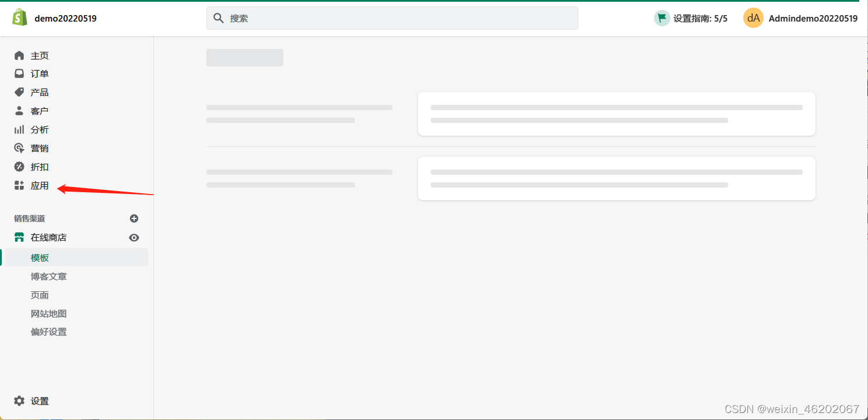Screen dimensions: 868x420
Task: Add sales channel with plus icon
Action: coord(134,218)
